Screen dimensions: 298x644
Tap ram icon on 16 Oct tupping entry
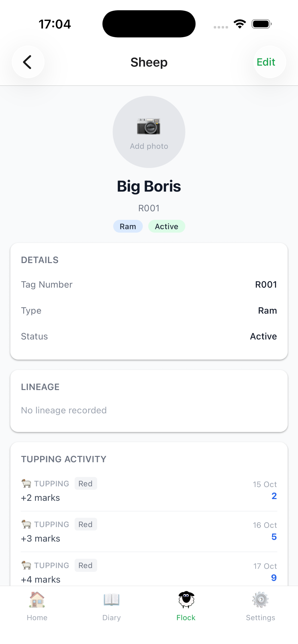26,524
